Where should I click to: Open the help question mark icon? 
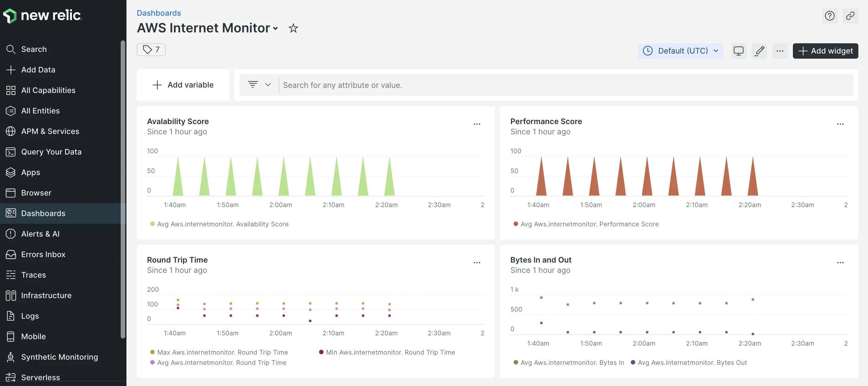(x=829, y=15)
